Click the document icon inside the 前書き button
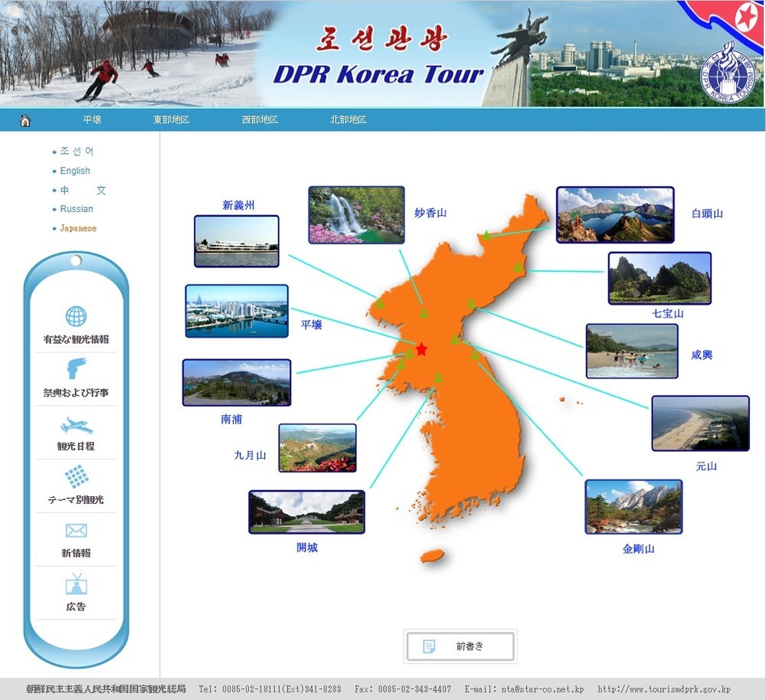The image size is (766, 700). tap(430, 646)
